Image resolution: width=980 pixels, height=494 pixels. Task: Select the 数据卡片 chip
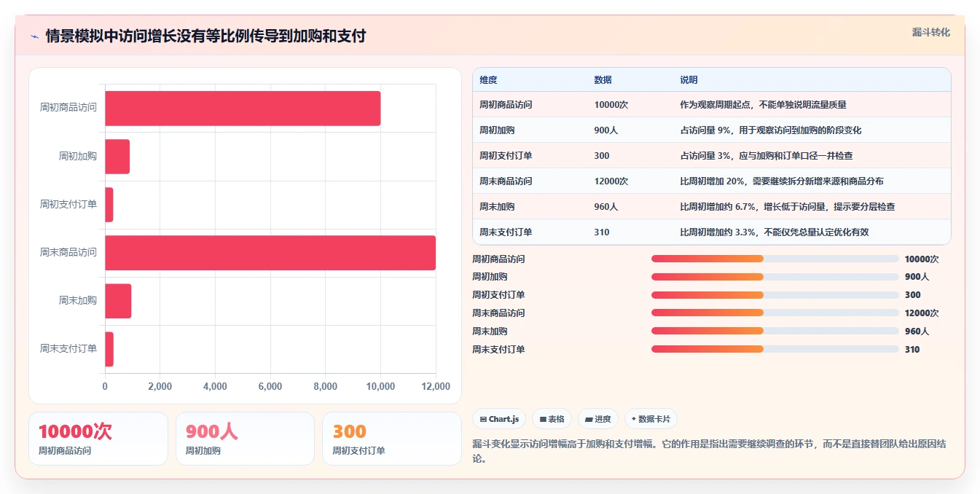point(651,419)
